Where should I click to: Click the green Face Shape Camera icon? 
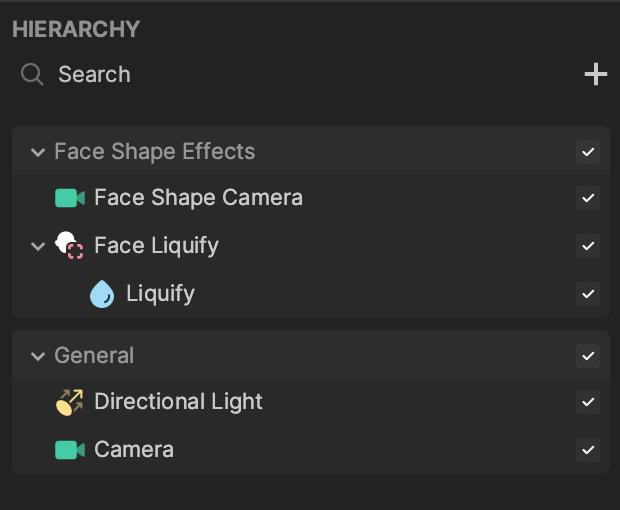coord(70,198)
